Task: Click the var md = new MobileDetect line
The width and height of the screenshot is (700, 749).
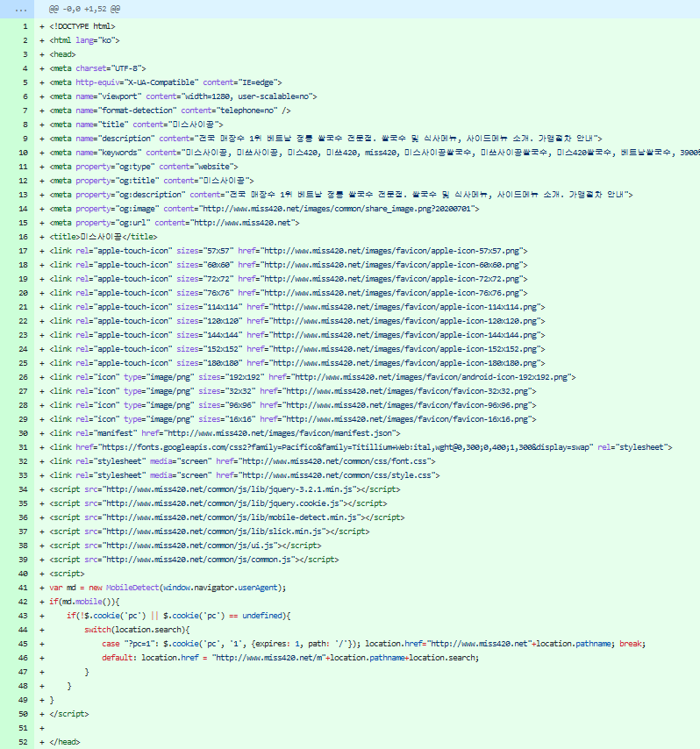Action: [x=168, y=588]
